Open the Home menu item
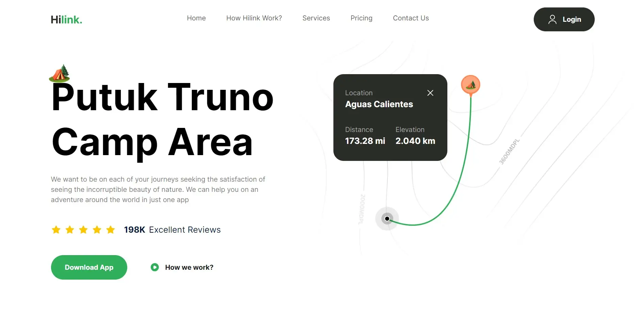 [x=196, y=18]
